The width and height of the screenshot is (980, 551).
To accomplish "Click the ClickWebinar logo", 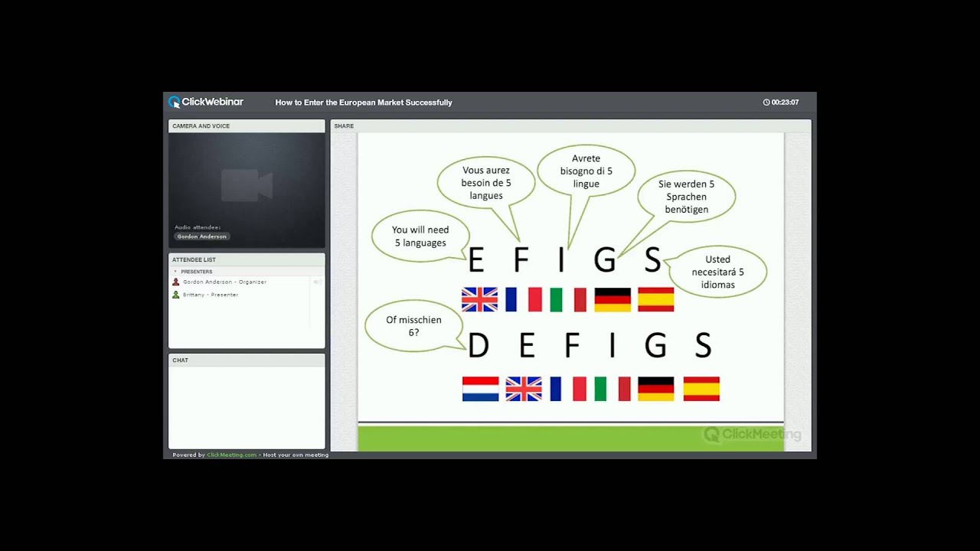I will click(206, 102).
